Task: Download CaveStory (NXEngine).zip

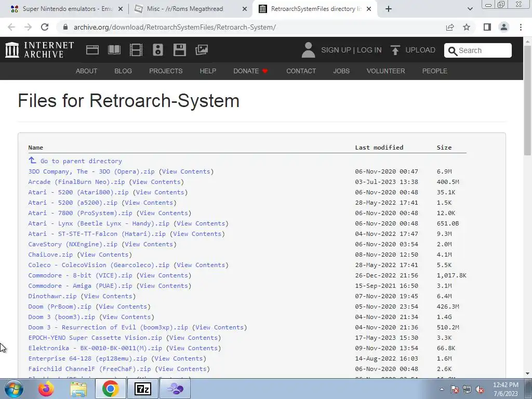Action: pos(73,244)
